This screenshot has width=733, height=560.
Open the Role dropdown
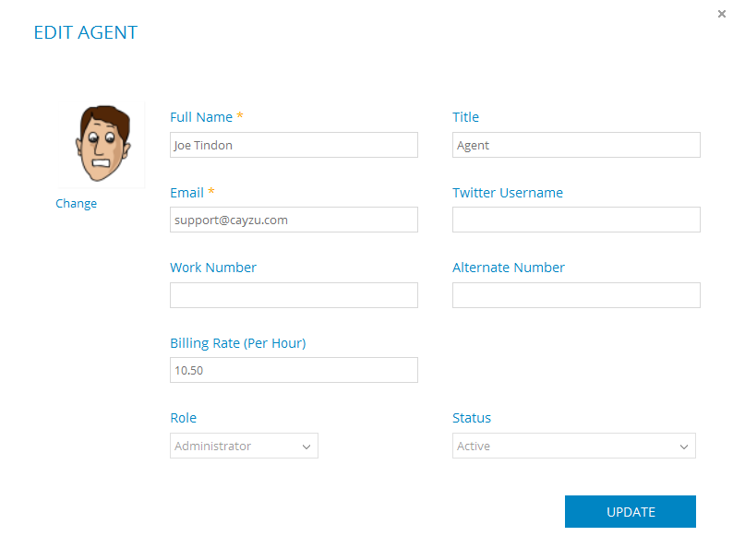(244, 446)
